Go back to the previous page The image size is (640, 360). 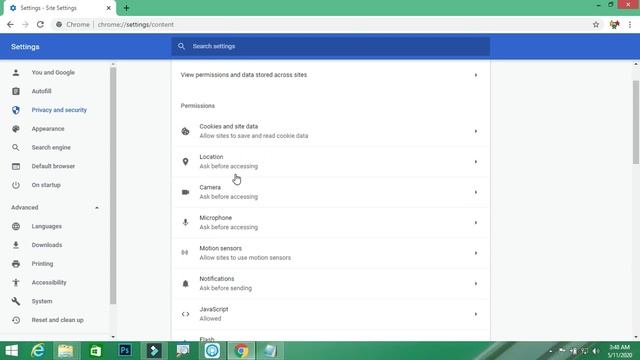[x=10, y=24]
